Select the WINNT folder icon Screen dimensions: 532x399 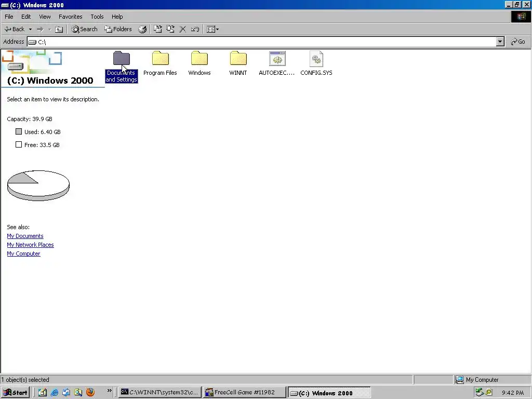pos(238,58)
